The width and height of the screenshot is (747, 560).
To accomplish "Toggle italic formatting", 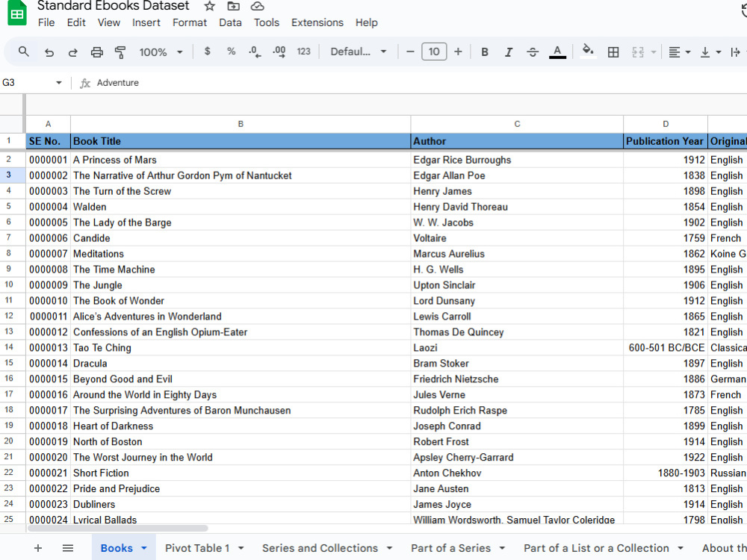I will 508,52.
